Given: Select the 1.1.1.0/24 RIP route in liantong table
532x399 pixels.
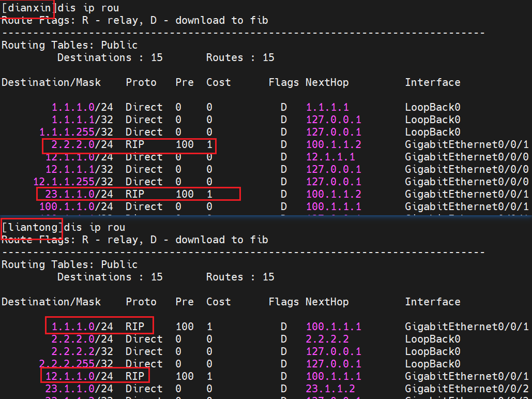Looking at the screenshot, I should (x=99, y=326).
